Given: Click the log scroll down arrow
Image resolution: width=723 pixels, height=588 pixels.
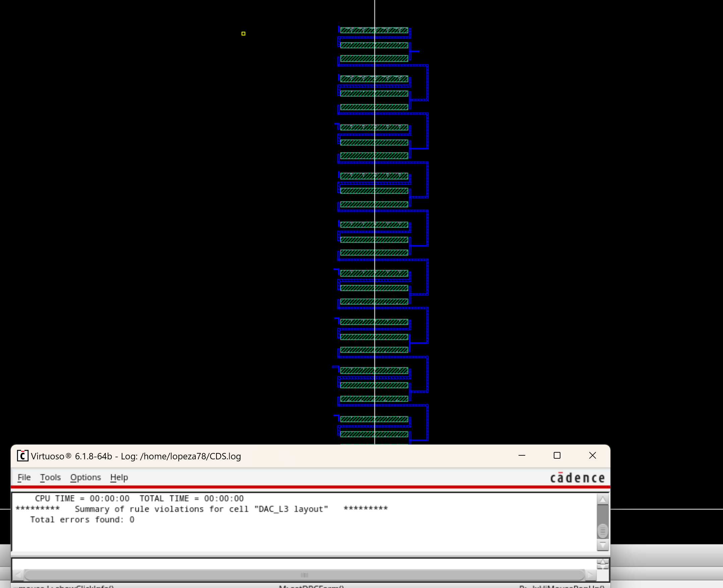Looking at the screenshot, I should click(x=602, y=545).
